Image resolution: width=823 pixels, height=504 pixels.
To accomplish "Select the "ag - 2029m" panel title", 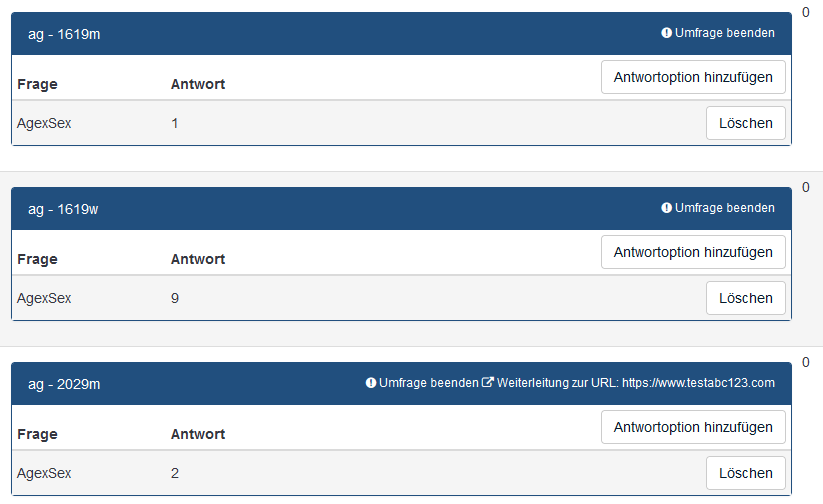I will (x=64, y=384).
